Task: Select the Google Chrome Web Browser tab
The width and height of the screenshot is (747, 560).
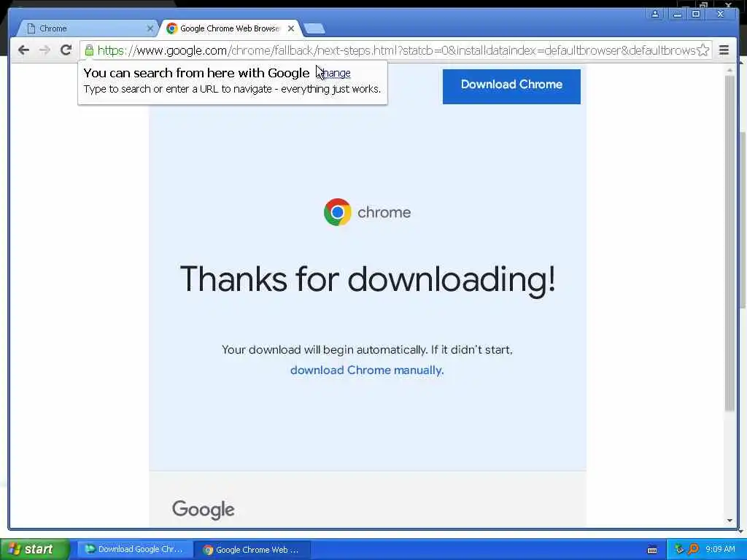Action: [230, 28]
